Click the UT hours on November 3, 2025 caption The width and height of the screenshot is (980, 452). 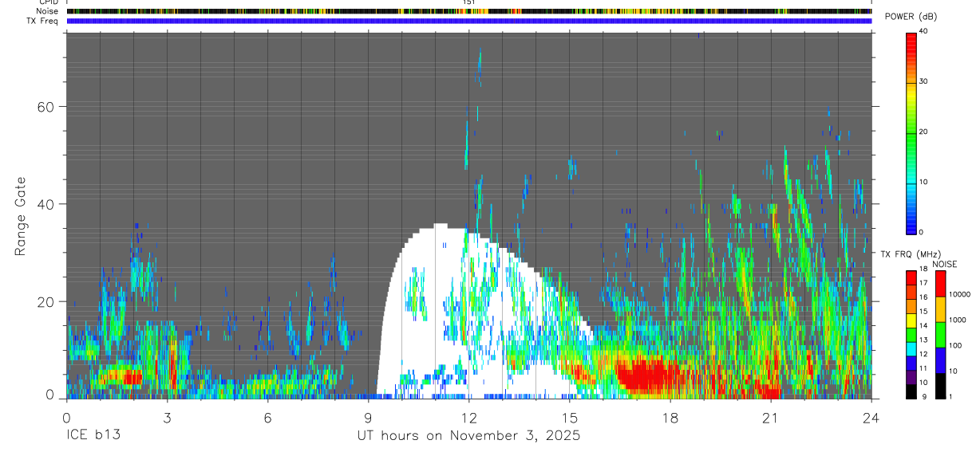(x=468, y=436)
